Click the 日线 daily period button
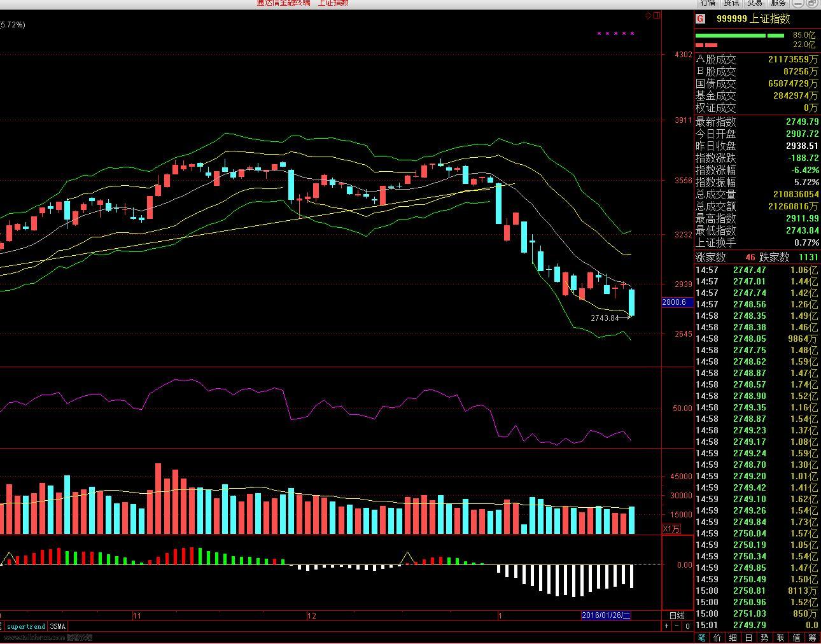 point(677,615)
